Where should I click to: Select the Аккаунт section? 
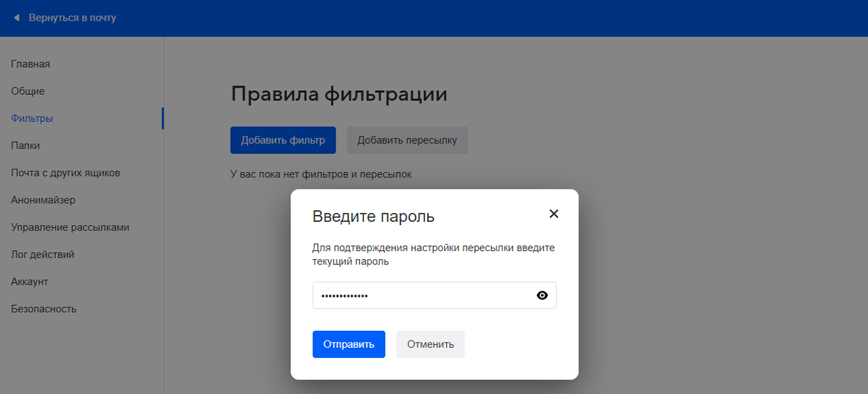click(28, 281)
